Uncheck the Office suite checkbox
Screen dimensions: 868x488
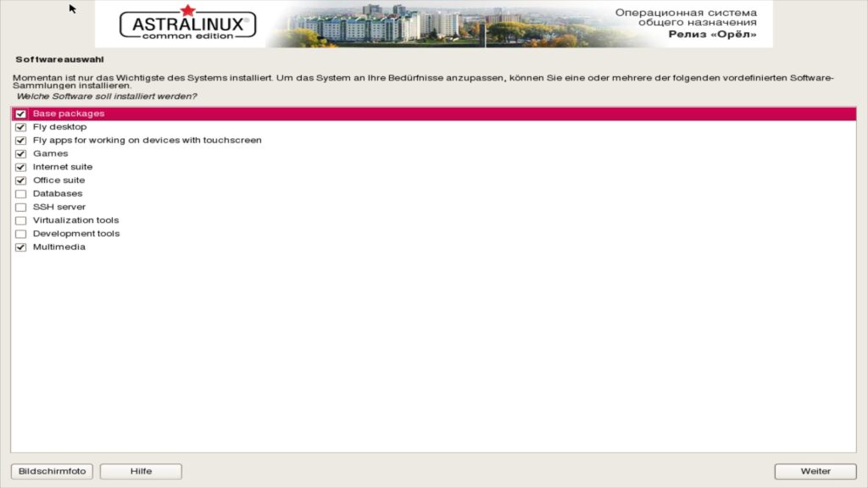coord(20,180)
